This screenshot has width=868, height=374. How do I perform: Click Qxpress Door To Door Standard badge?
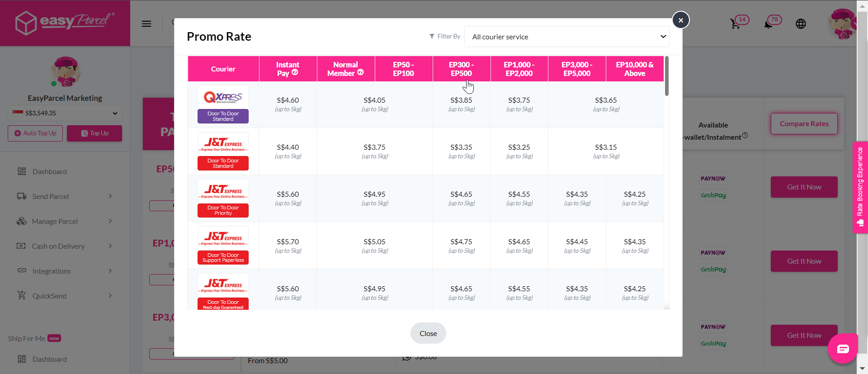(x=223, y=116)
